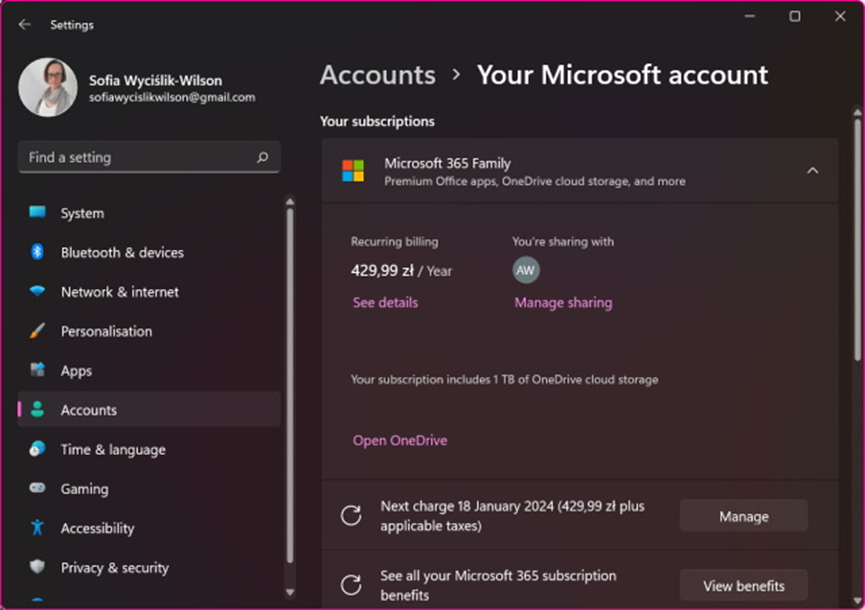The width and height of the screenshot is (865, 610).
Task: Collapse the Microsoft 365 Family section
Action: (812, 171)
